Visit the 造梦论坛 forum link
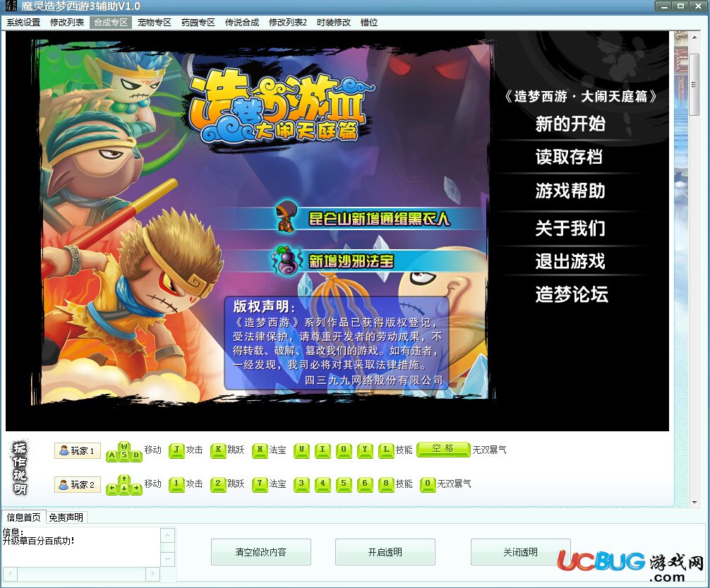 [572, 294]
